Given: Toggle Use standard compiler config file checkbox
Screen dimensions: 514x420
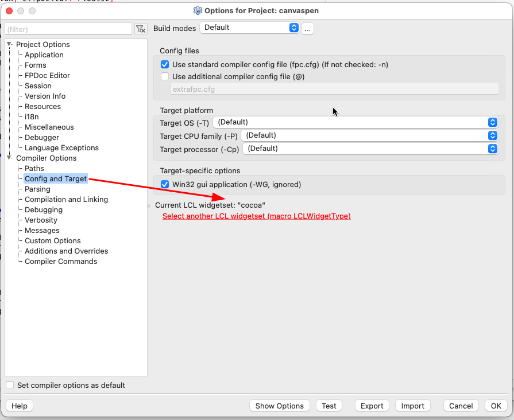Looking at the screenshot, I should pos(165,64).
